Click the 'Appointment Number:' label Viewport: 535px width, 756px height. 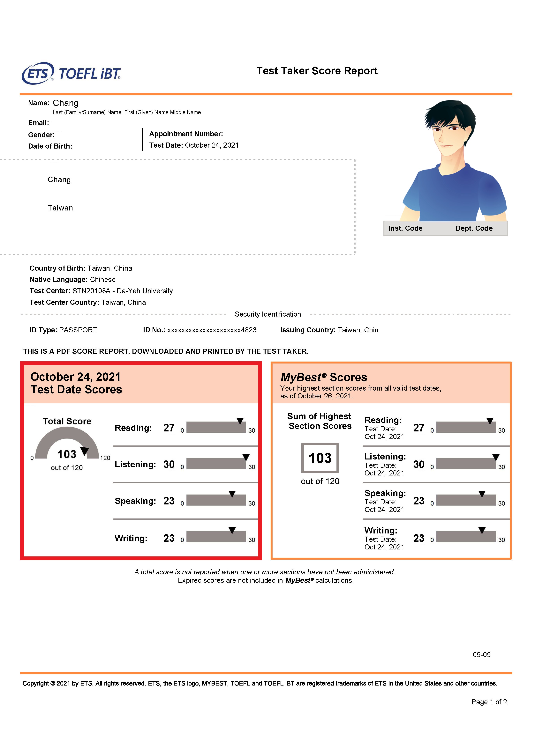click(186, 134)
